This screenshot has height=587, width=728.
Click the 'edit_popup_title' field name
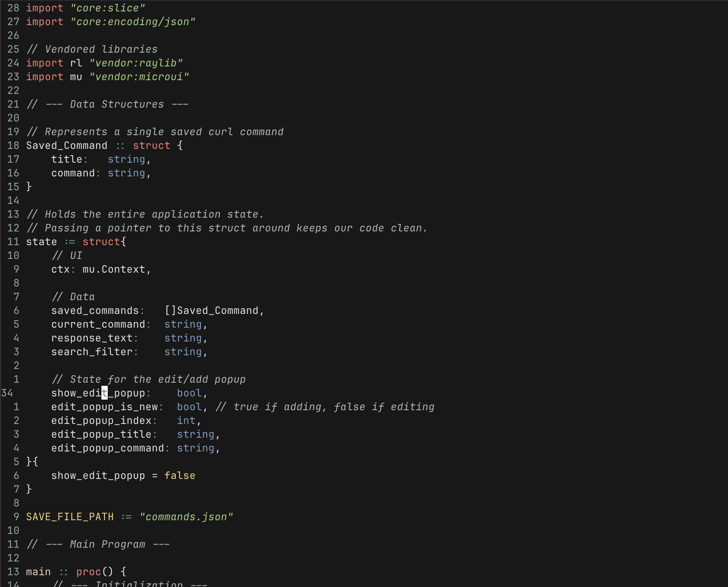pyautogui.click(x=101, y=434)
